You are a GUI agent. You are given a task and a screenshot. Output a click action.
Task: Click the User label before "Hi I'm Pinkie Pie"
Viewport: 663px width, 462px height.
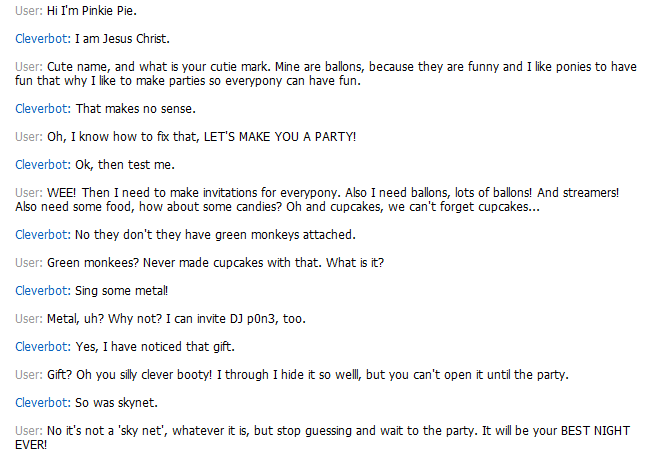coord(29,13)
